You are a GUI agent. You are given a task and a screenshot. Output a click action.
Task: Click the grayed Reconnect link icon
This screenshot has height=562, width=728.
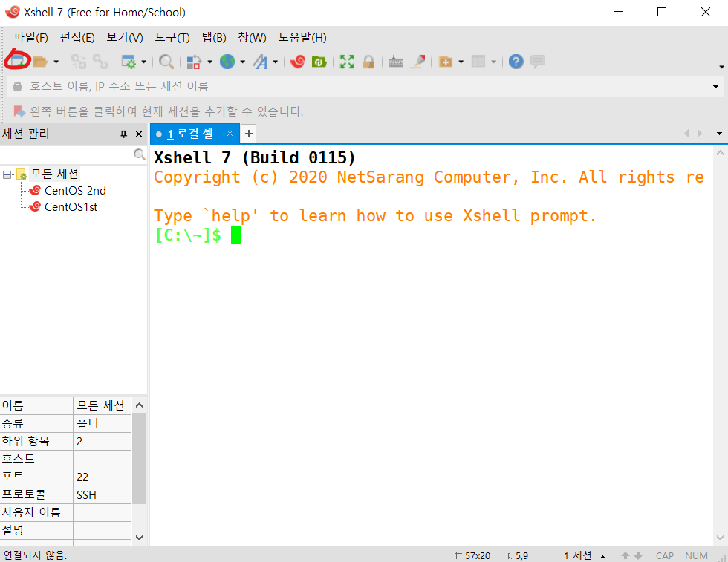click(x=100, y=62)
